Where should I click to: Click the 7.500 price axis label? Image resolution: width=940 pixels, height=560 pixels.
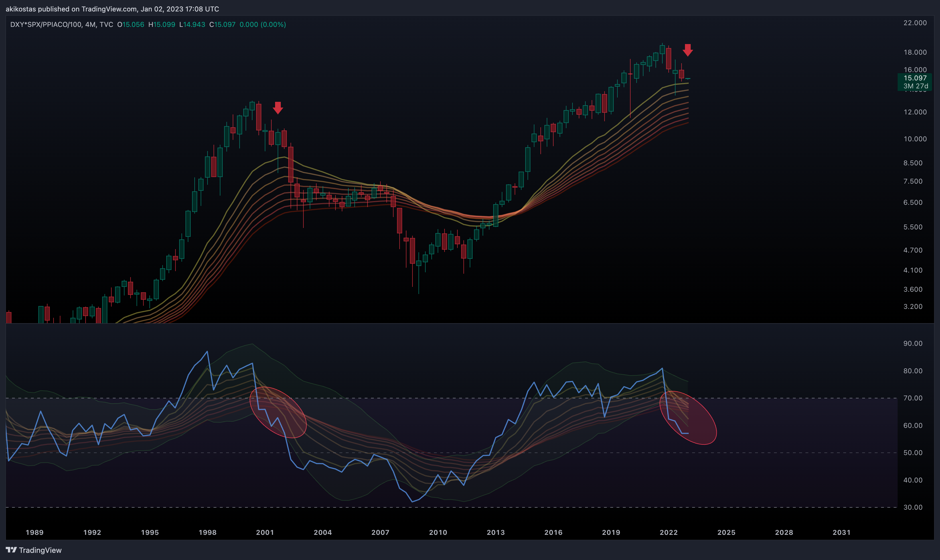(x=913, y=182)
